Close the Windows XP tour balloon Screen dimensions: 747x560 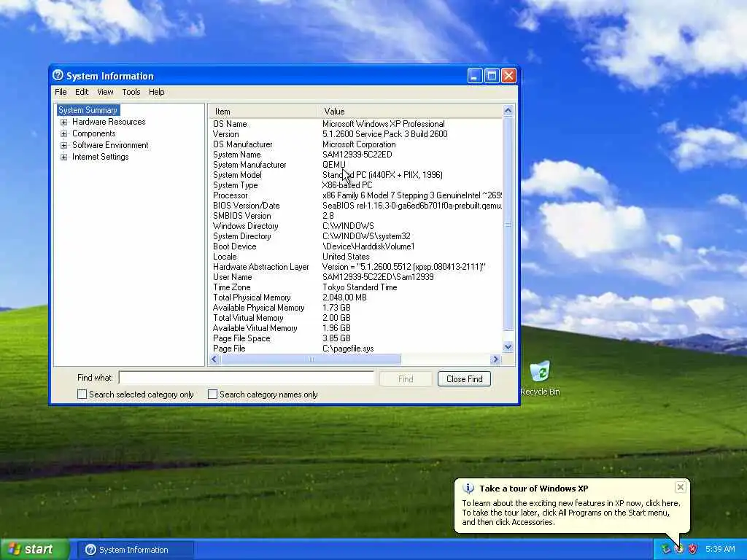[681, 486]
